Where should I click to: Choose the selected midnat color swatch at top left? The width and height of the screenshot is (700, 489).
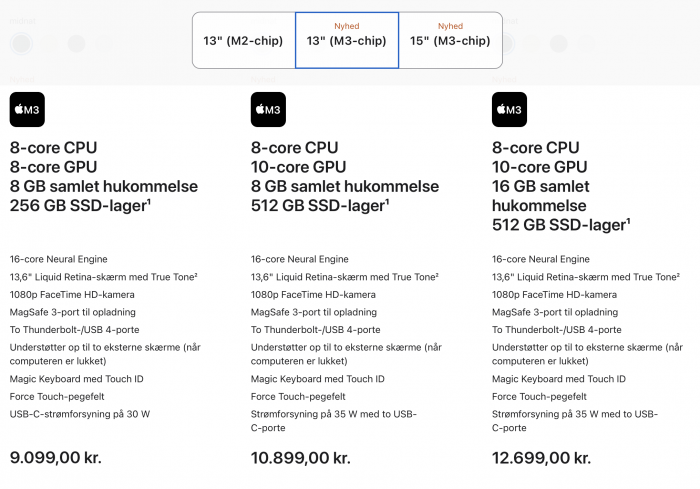pyautogui.click(x=21, y=44)
